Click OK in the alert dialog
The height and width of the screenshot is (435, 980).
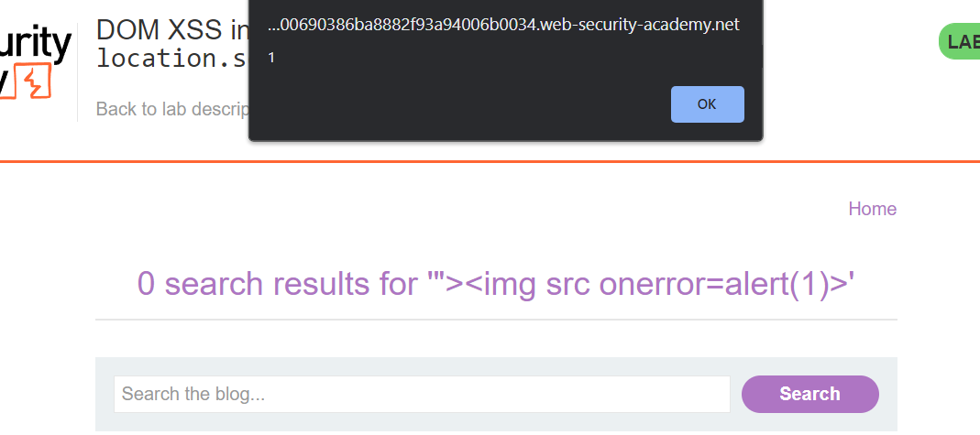(x=707, y=104)
